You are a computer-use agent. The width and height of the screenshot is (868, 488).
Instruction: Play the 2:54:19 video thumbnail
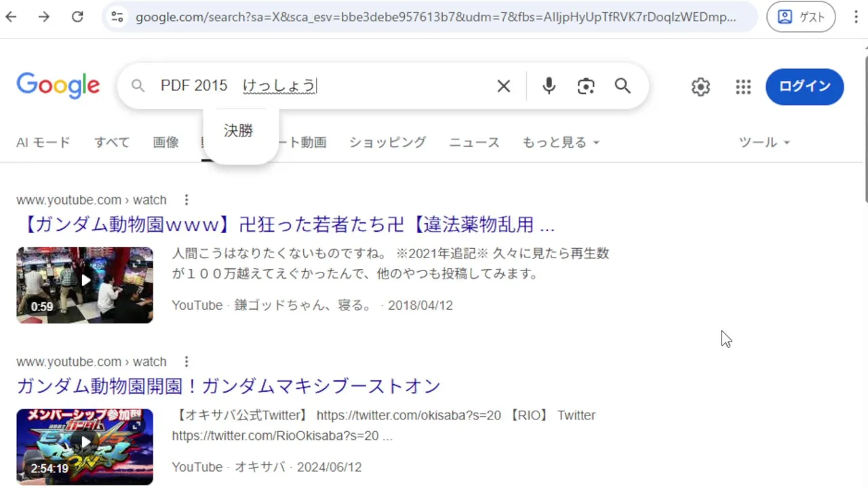[x=85, y=447]
